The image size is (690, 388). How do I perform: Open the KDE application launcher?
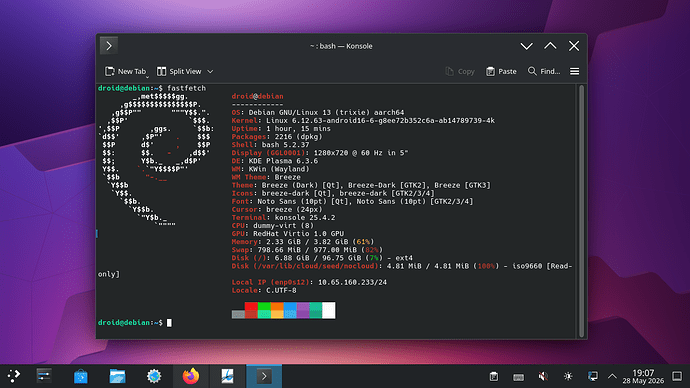tap(14, 376)
